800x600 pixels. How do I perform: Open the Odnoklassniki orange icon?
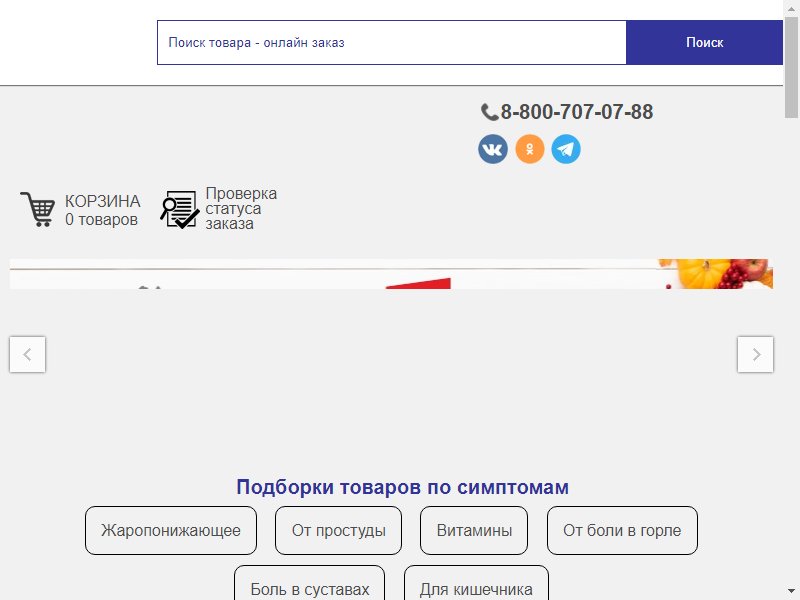(530, 149)
